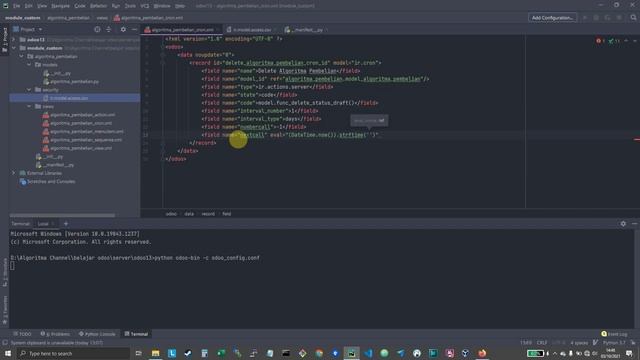Expand the odoo13 root folder
This screenshot has width=640, height=360.
pos(13,40)
